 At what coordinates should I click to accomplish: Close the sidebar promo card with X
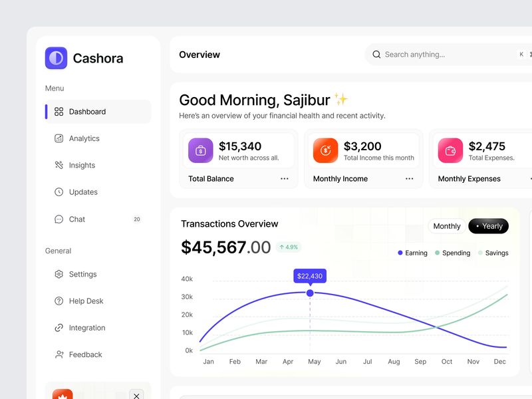tap(136, 395)
